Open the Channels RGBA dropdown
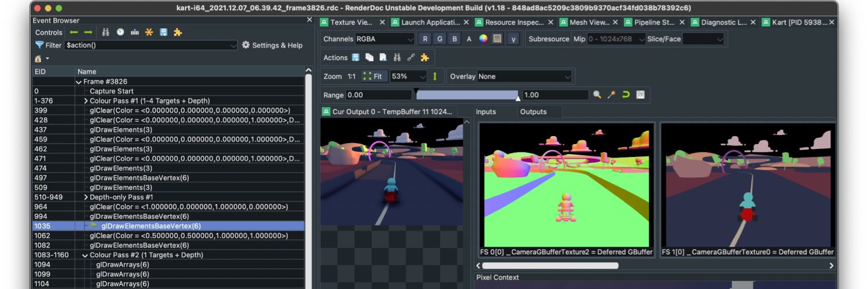The height and width of the screenshot is (289, 868). tap(385, 39)
